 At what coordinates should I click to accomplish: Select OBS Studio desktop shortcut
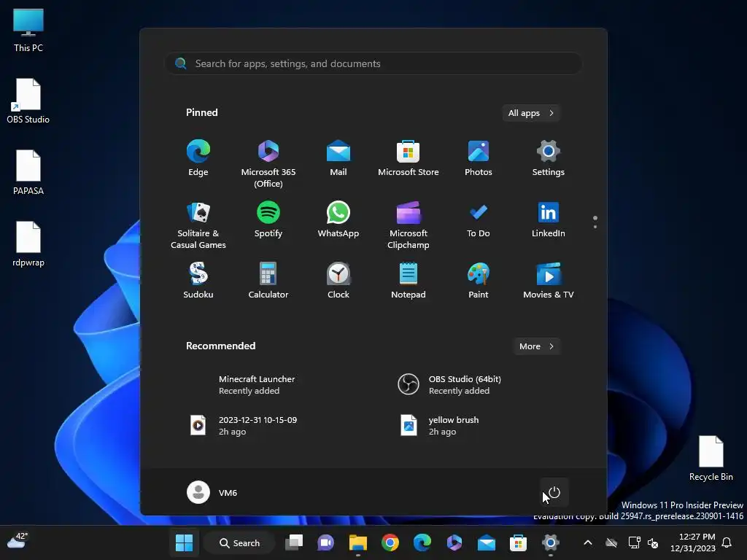(28, 101)
